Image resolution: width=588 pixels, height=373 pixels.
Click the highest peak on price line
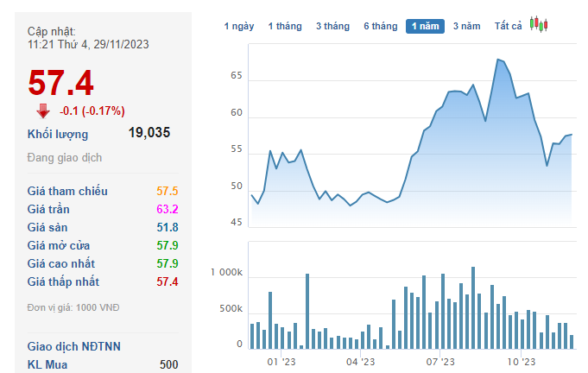[498, 60]
